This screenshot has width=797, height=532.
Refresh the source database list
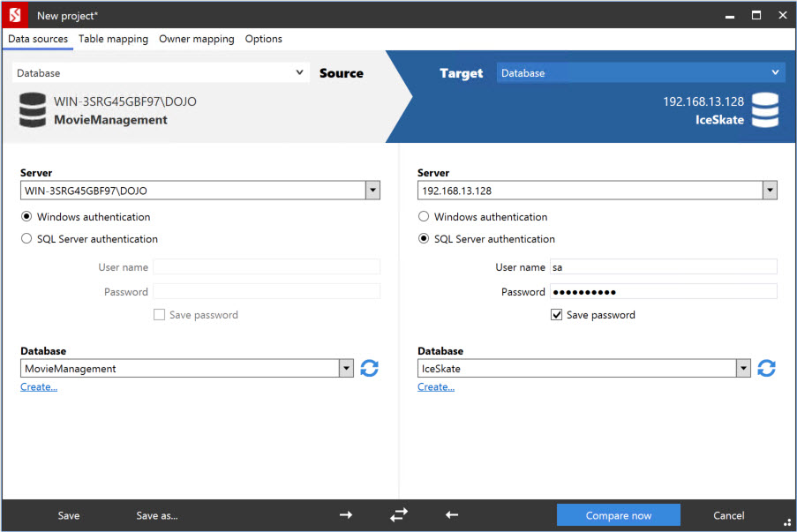tap(370, 369)
